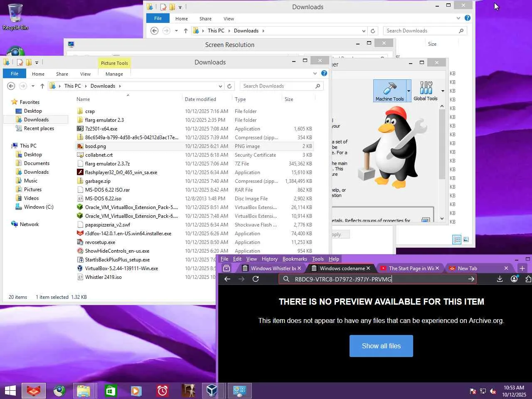Click the browser address bar field
Image resolution: width=532 pixels, height=399 pixels.
click(x=377, y=279)
